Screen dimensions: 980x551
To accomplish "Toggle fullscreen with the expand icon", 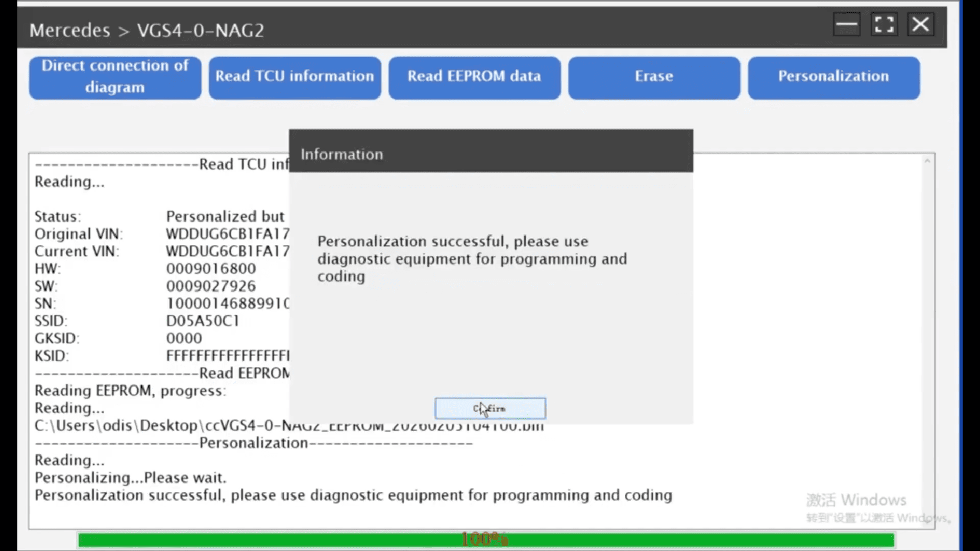I will (x=884, y=24).
